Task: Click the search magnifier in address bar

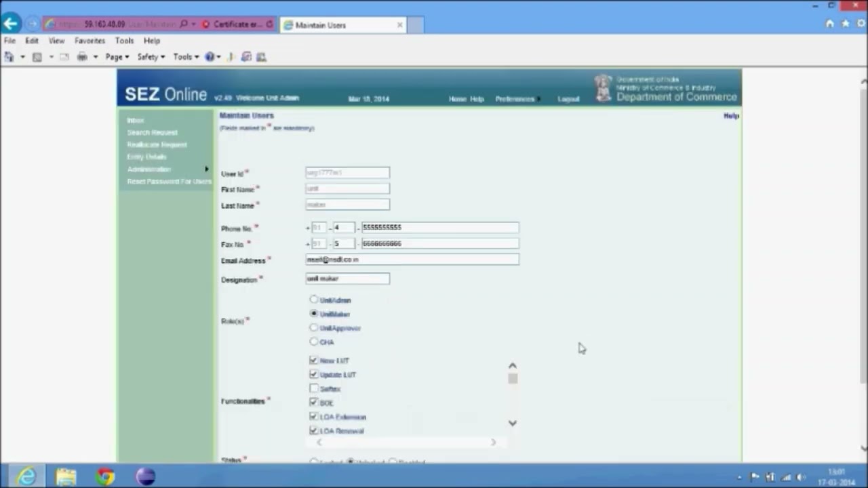Action: point(184,24)
